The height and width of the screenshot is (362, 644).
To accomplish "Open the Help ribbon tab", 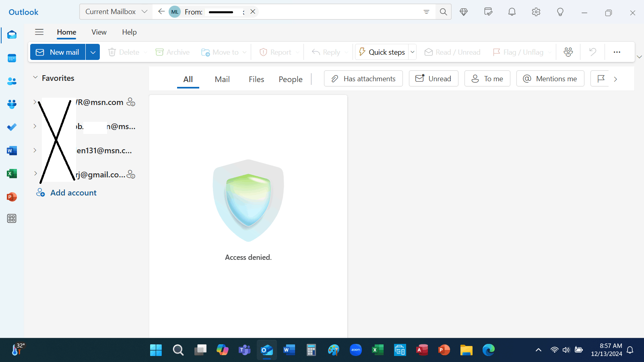I will [x=129, y=32].
